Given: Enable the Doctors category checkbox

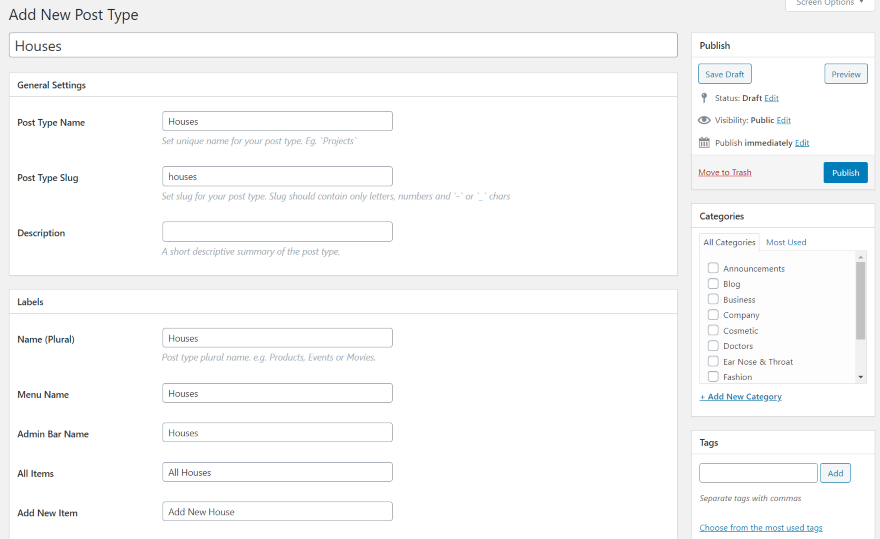Looking at the screenshot, I should 713,345.
